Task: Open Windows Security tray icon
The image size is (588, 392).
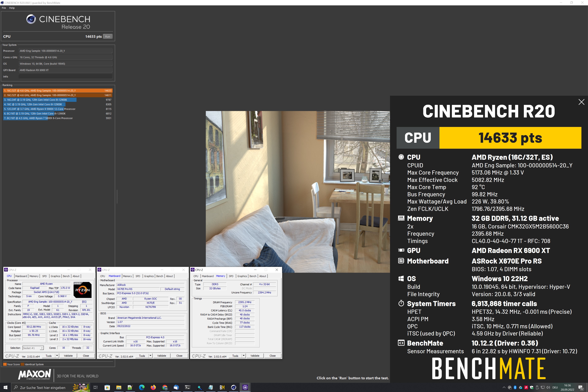Action: [x=531, y=388]
